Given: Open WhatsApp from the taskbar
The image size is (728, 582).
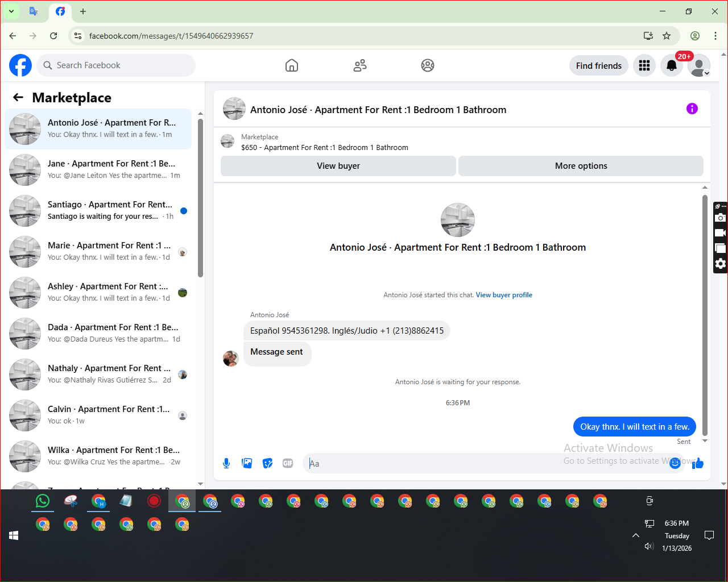Looking at the screenshot, I should 43,501.
